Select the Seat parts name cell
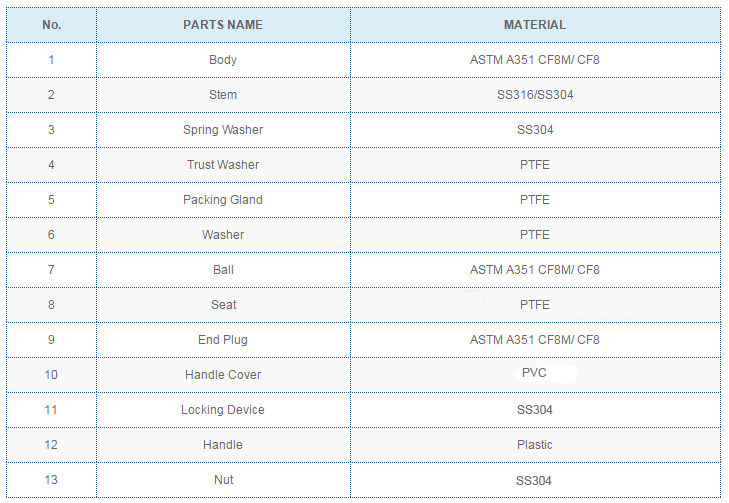This screenshot has width=729, height=503. pos(223,305)
